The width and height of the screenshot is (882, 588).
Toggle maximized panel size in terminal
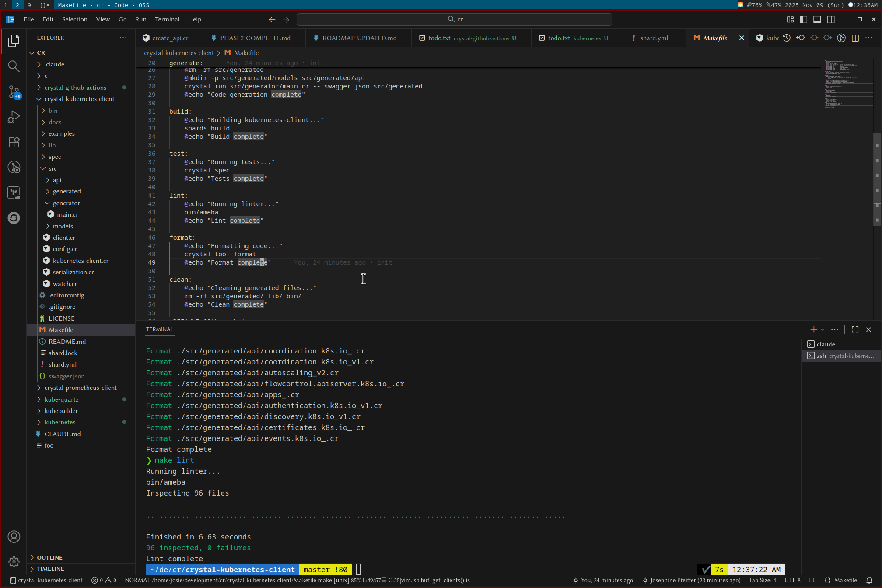coord(855,329)
